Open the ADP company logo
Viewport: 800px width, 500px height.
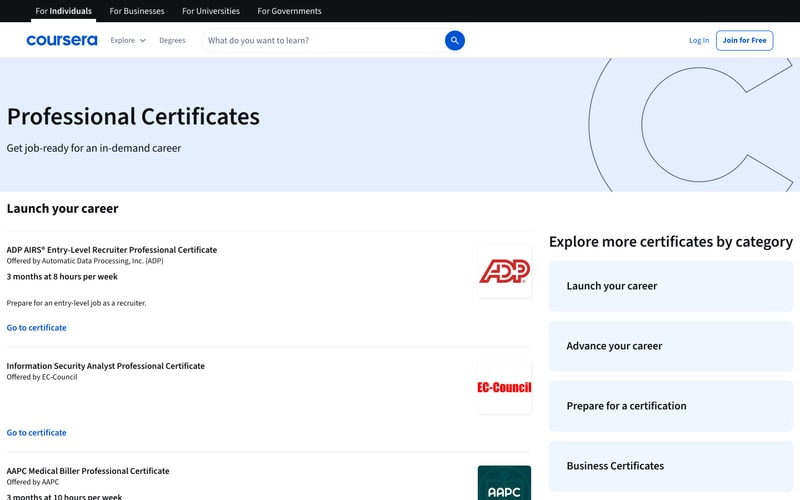click(504, 271)
